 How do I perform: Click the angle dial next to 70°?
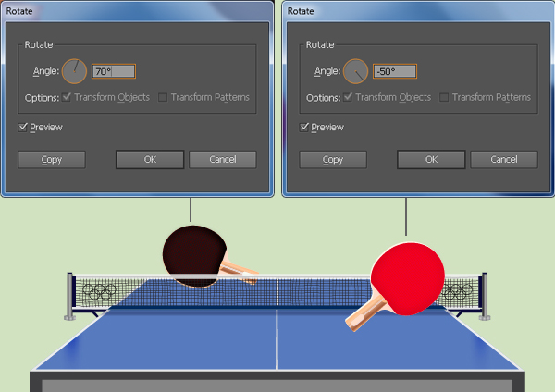pyautogui.click(x=74, y=71)
